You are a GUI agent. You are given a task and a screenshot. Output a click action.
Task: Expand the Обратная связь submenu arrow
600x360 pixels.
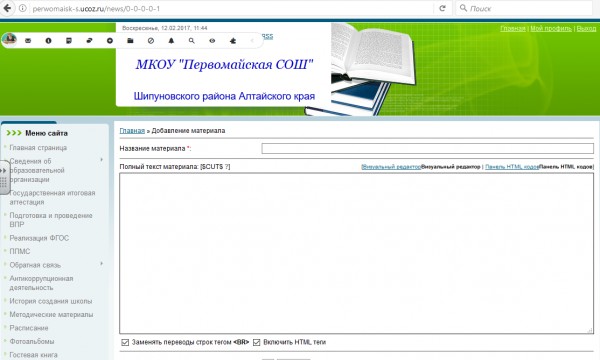point(101,264)
